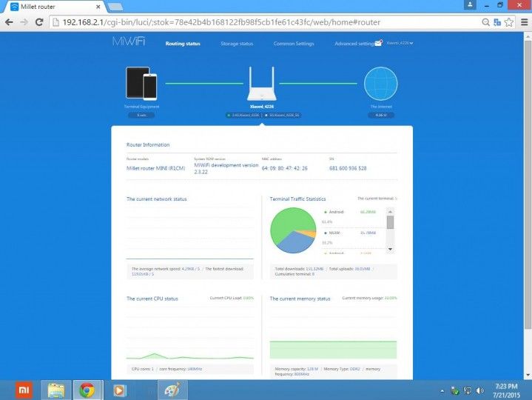Click the serial number 681 600 936 528
Image resolution: width=532 pixels, height=400 pixels.
click(x=348, y=168)
